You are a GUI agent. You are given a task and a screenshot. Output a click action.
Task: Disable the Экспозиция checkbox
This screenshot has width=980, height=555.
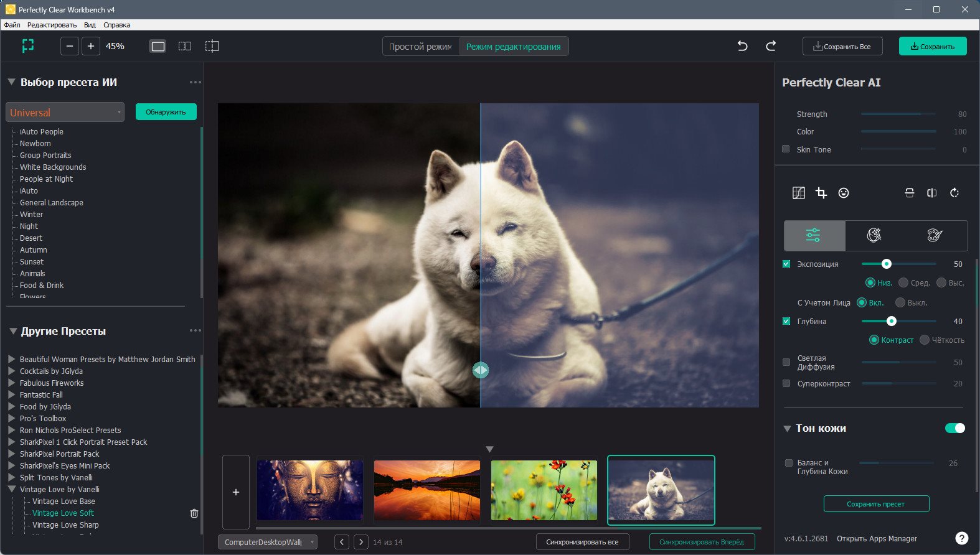786,264
